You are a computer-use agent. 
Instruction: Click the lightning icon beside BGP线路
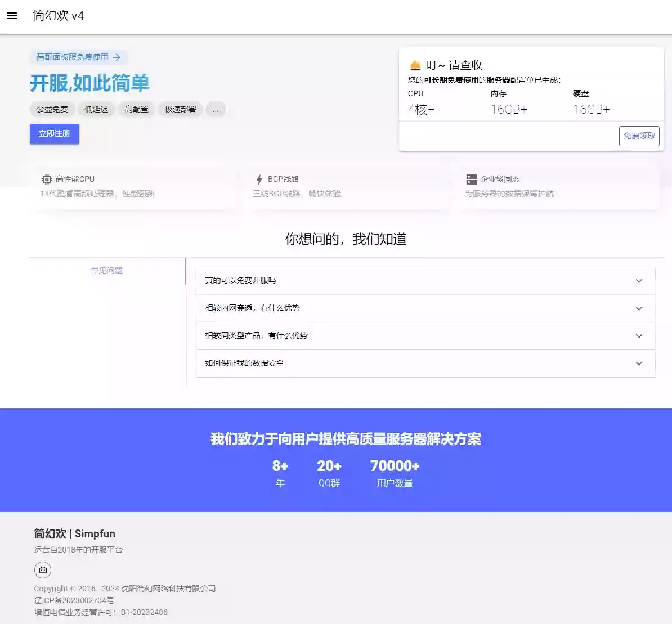[258, 179]
